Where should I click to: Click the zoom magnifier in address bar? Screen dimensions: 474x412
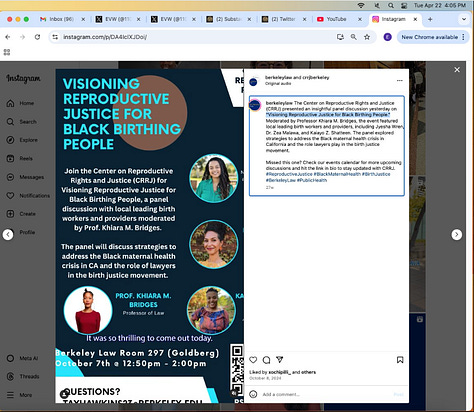click(x=354, y=37)
